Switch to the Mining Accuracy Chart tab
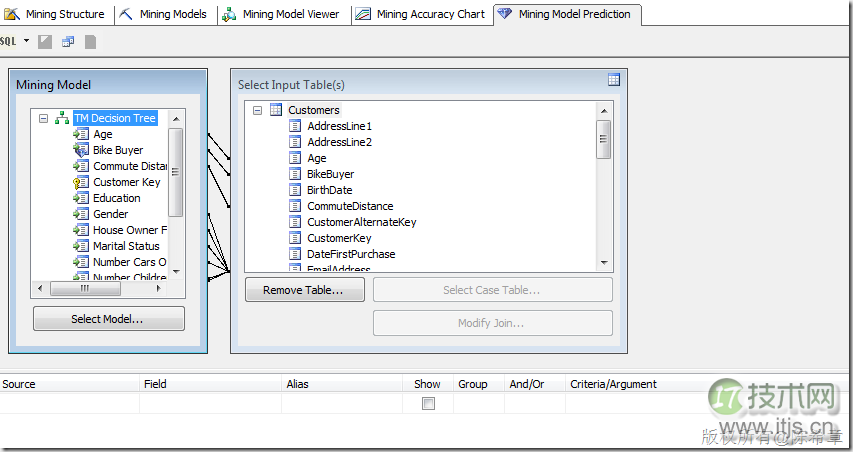The image size is (853, 452). click(420, 14)
